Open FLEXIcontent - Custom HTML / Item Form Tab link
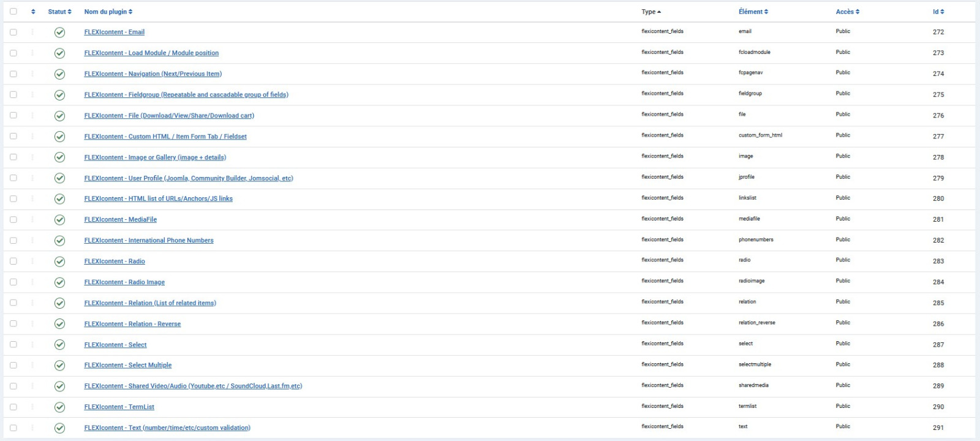Image resolution: width=980 pixels, height=441 pixels. point(165,137)
